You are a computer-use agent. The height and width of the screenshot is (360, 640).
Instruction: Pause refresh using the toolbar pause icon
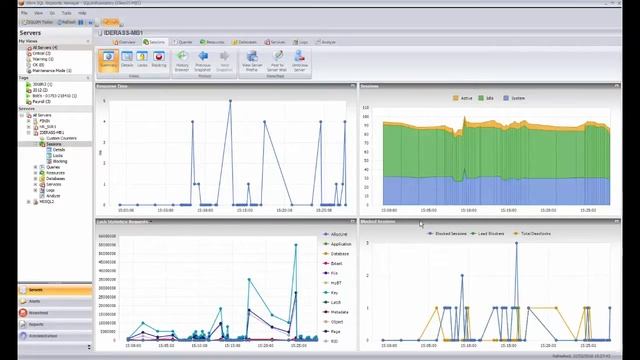tap(81, 22)
